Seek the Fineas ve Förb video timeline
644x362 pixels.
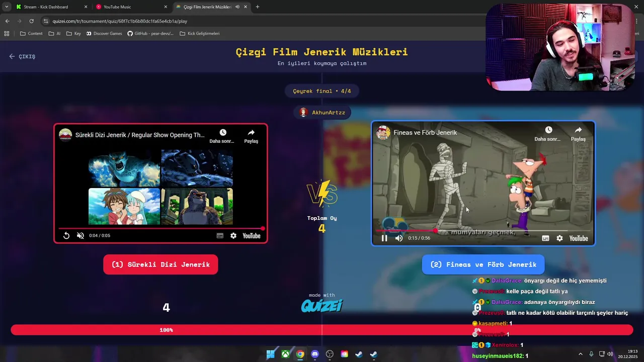[x=483, y=231]
